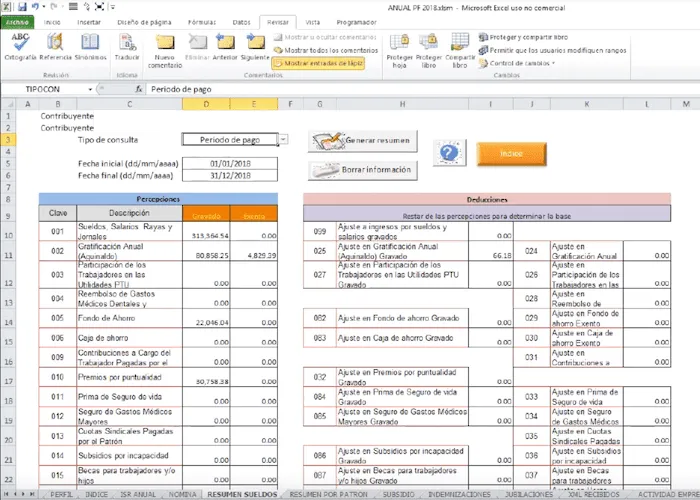Click the Proteger hoja icon
This screenshot has width=700, height=500.
pos(399,46)
